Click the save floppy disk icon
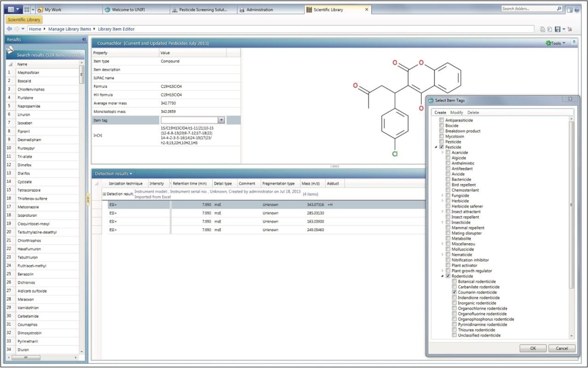588x368 pixels. click(x=557, y=29)
